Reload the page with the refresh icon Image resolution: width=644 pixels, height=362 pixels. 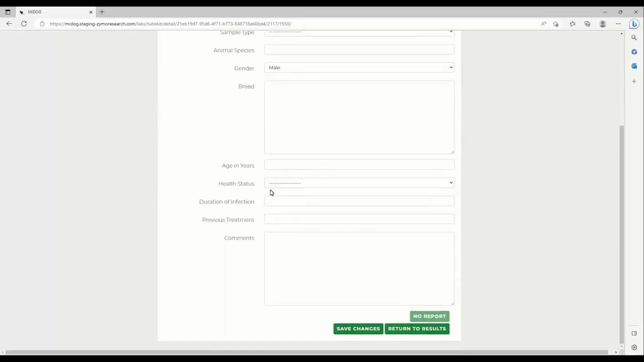(24, 24)
